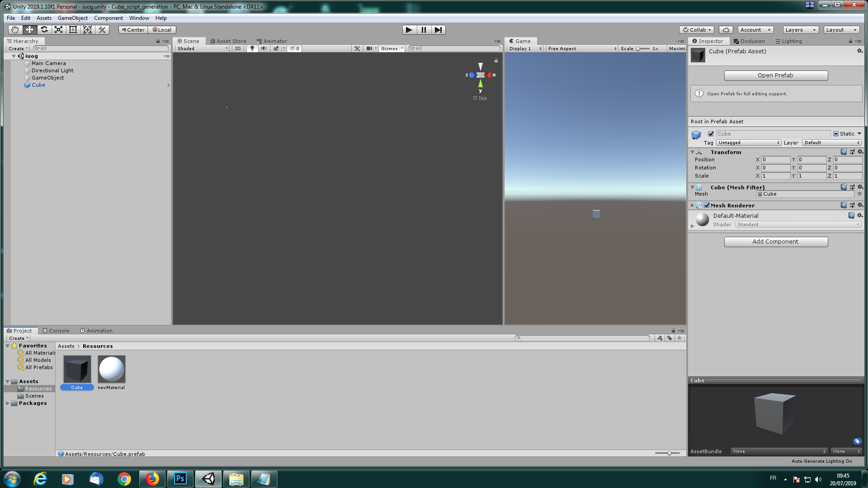The width and height of the screenshot is (868, 488).
Task: Collapse the Transform component foldout
Action: (692, 152)
